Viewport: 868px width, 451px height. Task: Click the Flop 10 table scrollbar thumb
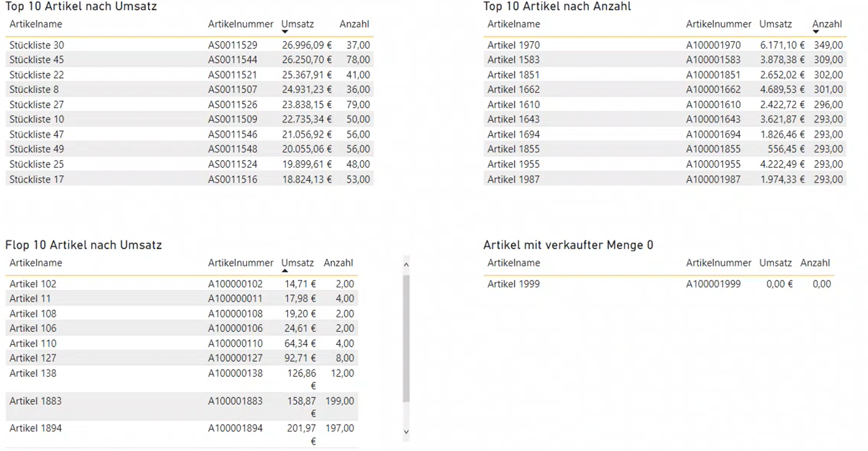(406, 339)
